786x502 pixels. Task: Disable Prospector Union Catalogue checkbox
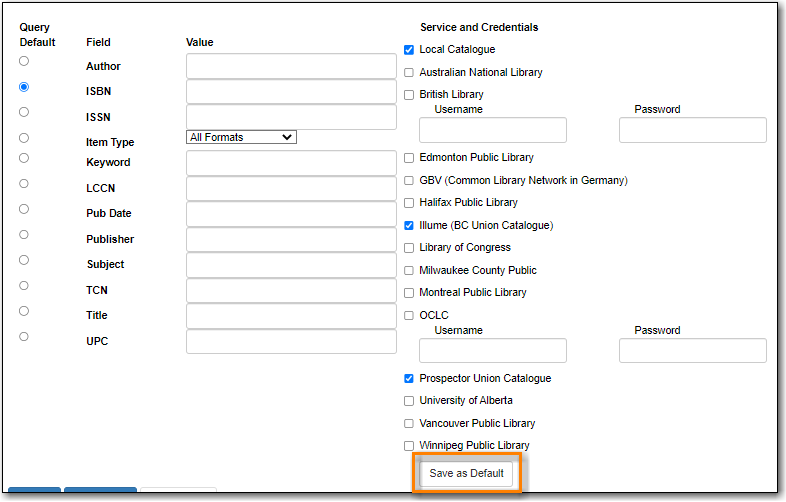coord(409,379)
